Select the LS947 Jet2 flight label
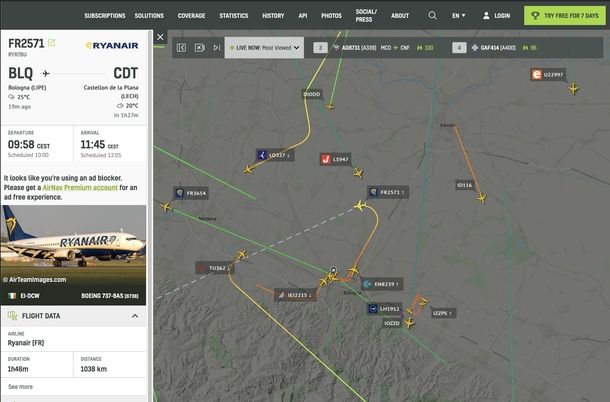The width and height of the screenshot is (610, 402). tap(335, 159)
